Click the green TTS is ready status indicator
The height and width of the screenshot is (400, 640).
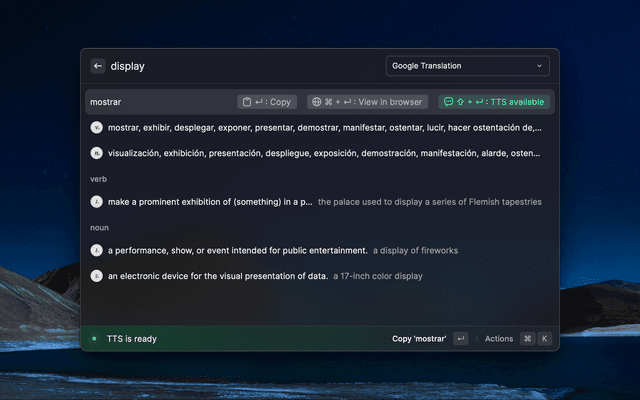pos(95,339)
